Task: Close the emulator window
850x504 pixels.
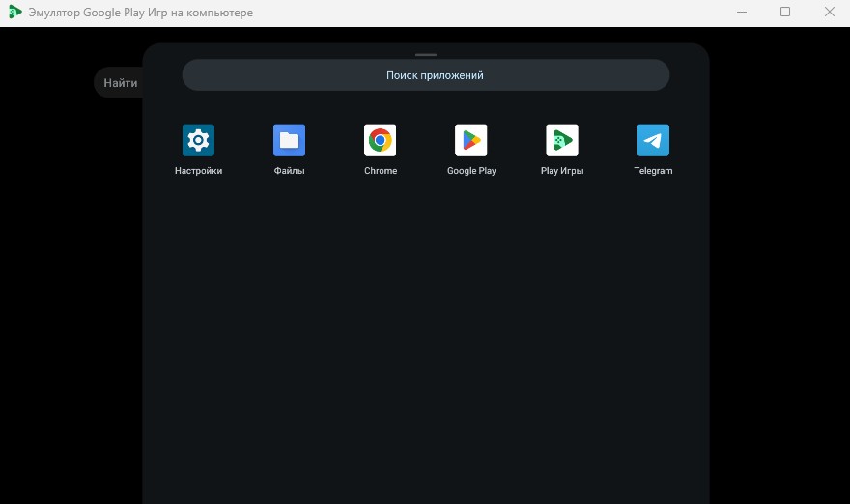Action: pos(830,12)
